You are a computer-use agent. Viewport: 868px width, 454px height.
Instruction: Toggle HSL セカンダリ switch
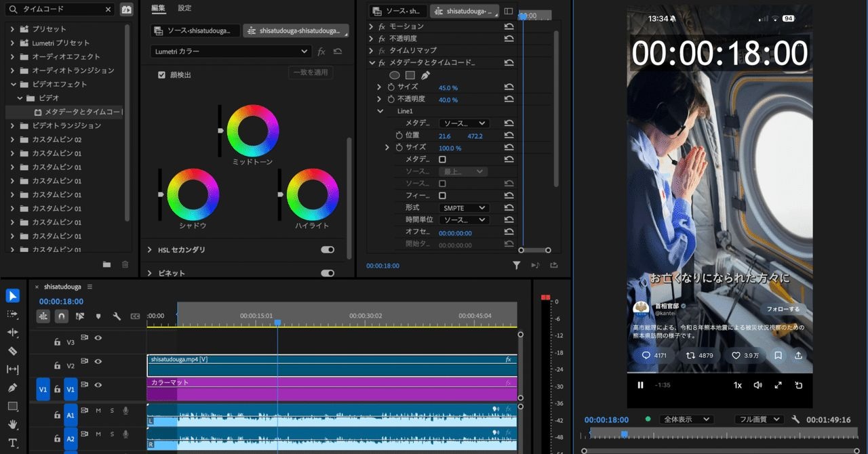coord(328,249)
